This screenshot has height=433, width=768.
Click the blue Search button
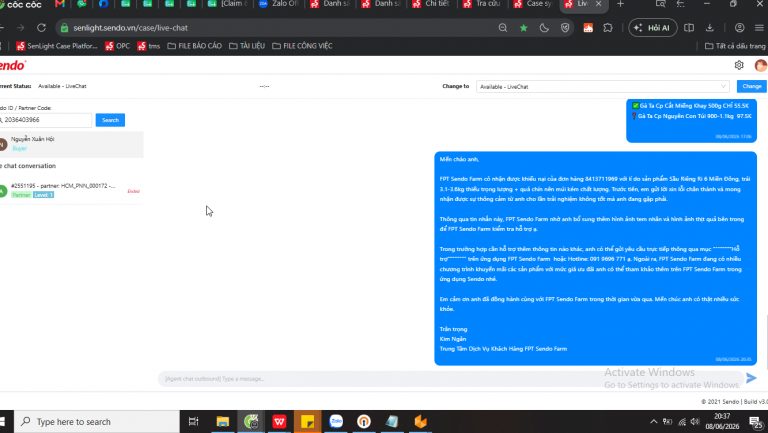pyautogui.click(x=110, y=120)
